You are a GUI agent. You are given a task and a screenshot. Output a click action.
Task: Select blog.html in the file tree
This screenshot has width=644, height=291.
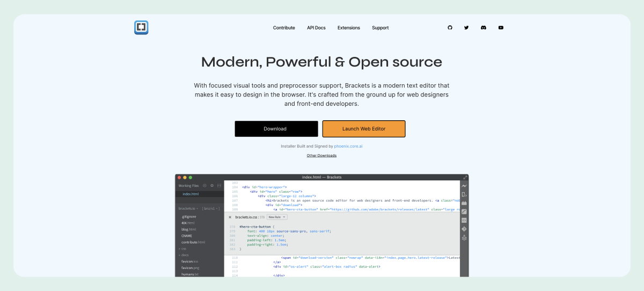pyautogui.click(x=189, y=229)
